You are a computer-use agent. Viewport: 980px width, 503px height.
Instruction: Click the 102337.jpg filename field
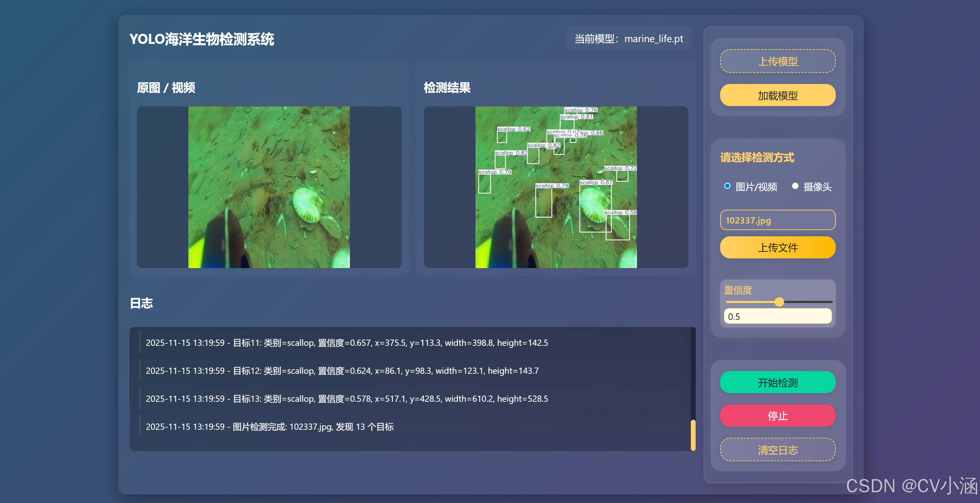click(x=777, y=220)
